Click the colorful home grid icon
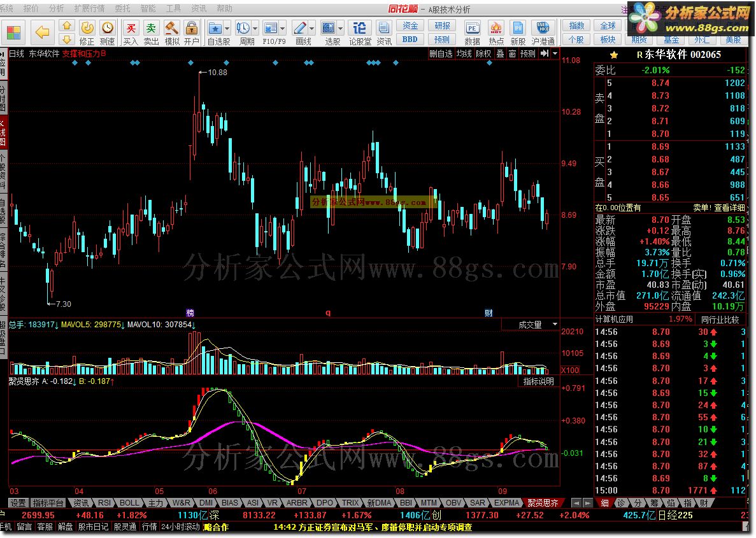The height and width of the screenshot is (538, 756). (13, 32)
